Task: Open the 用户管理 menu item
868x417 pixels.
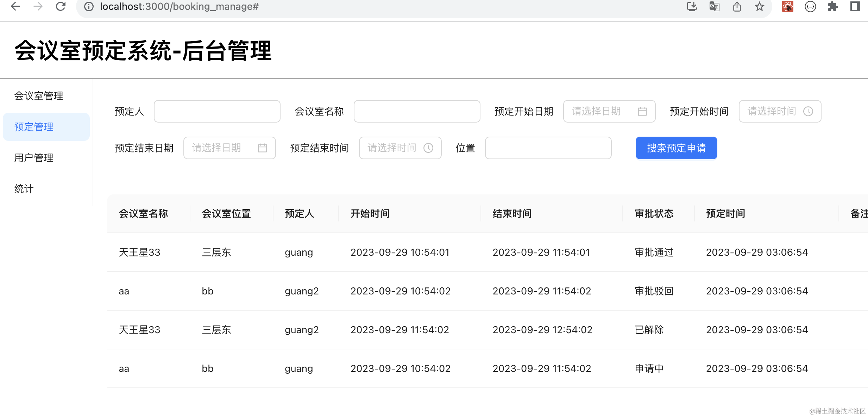Action: (34, 158)
